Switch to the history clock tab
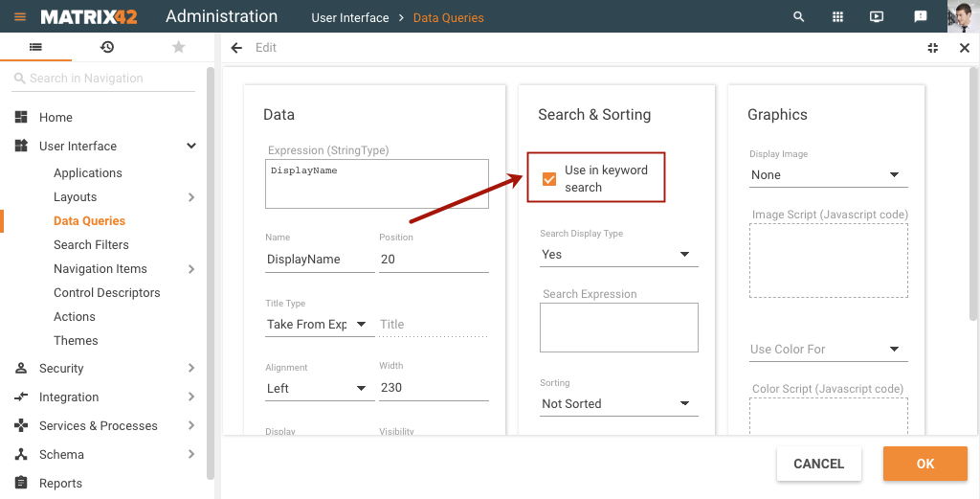Viewport: 980px width, 499px height. [107, 47]
